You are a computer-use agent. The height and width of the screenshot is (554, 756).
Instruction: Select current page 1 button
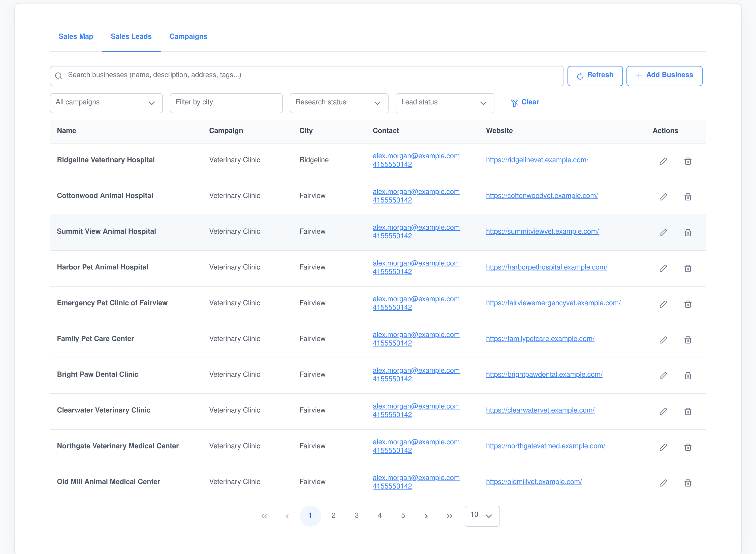point(310,516)
